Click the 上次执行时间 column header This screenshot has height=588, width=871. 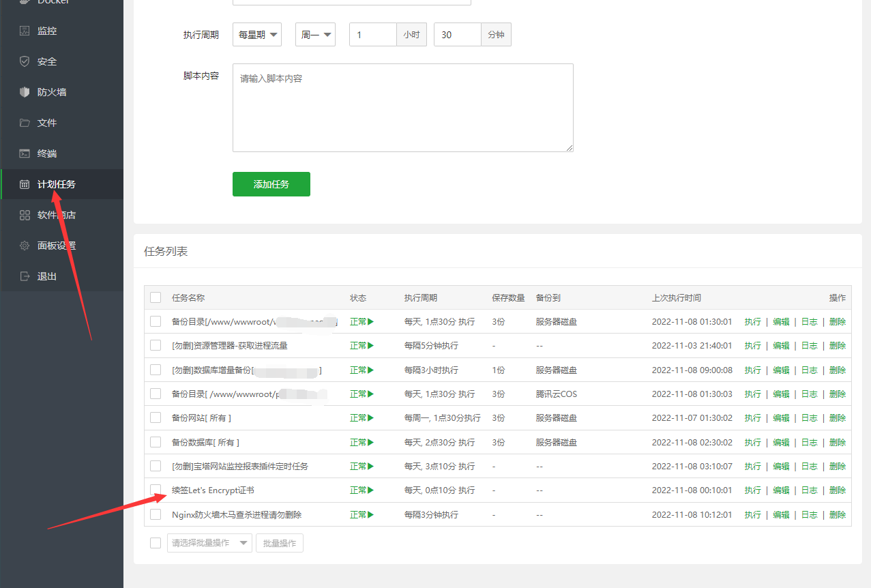[677, 297]
